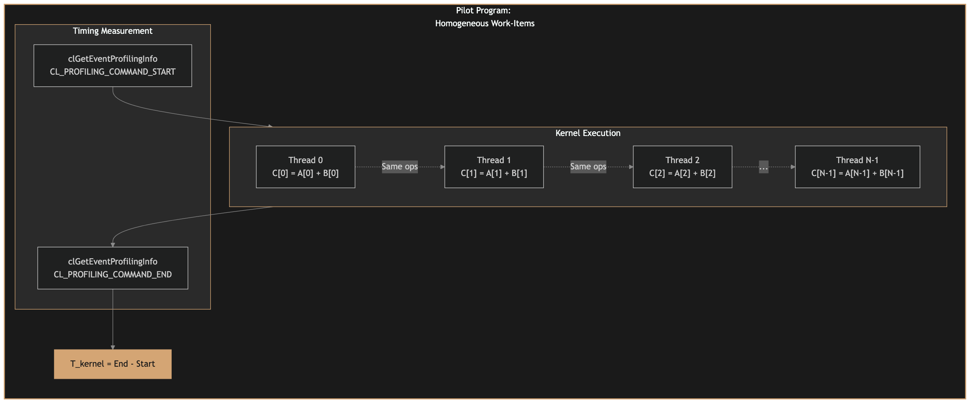Screen dimensions: 980x408
Task: Select the Thread 1 node in Kernel Execution
Action: 494,166
